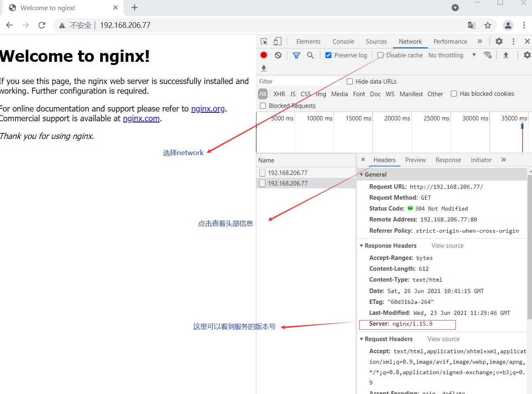Filter requests by XHR type
Screen dimensions: 532x394
pos(279,94)
